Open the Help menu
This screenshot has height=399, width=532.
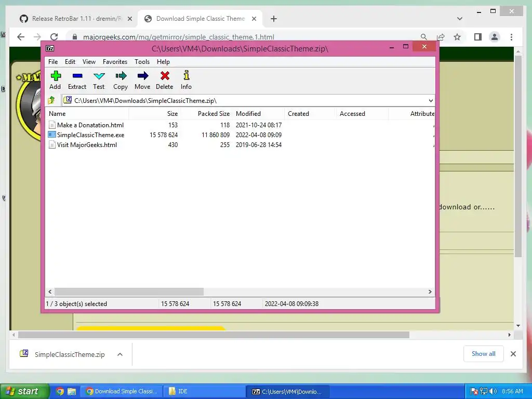[x=163, y=61]
